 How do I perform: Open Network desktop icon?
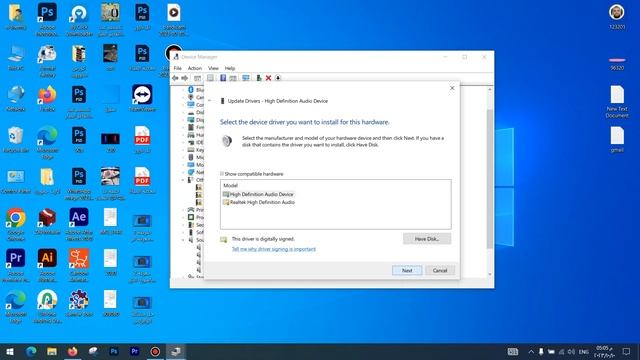[16, 98]
